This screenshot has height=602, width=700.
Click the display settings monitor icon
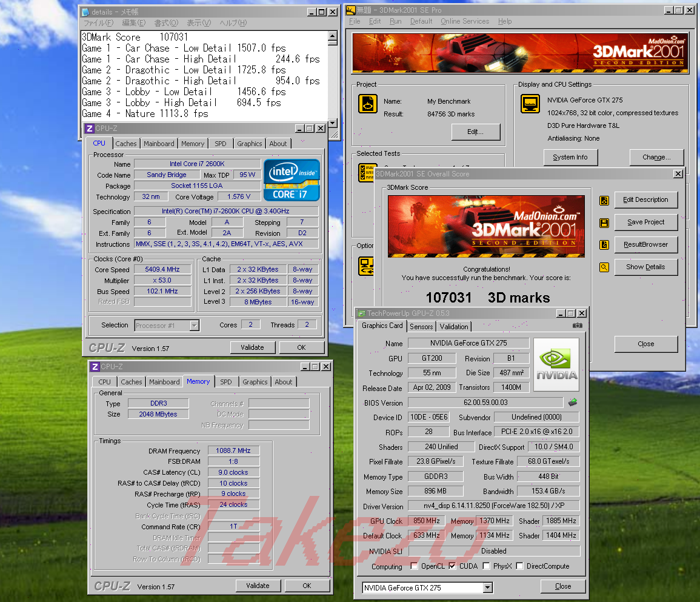tap(530, 104)
